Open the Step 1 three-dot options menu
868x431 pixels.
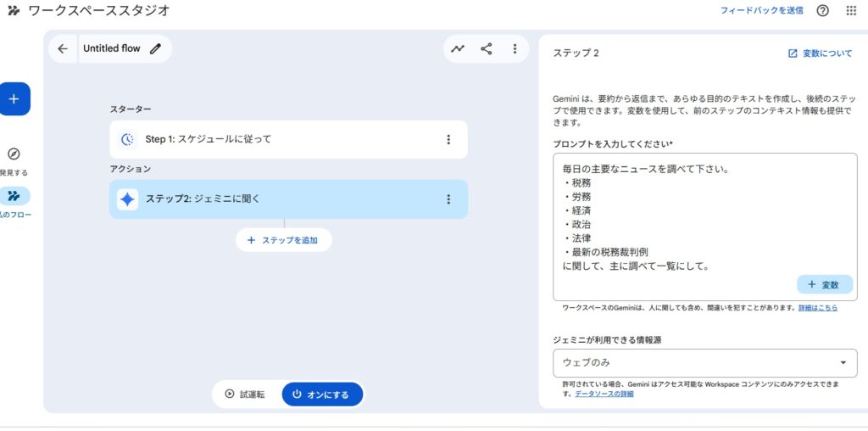[x=448, y=139]
